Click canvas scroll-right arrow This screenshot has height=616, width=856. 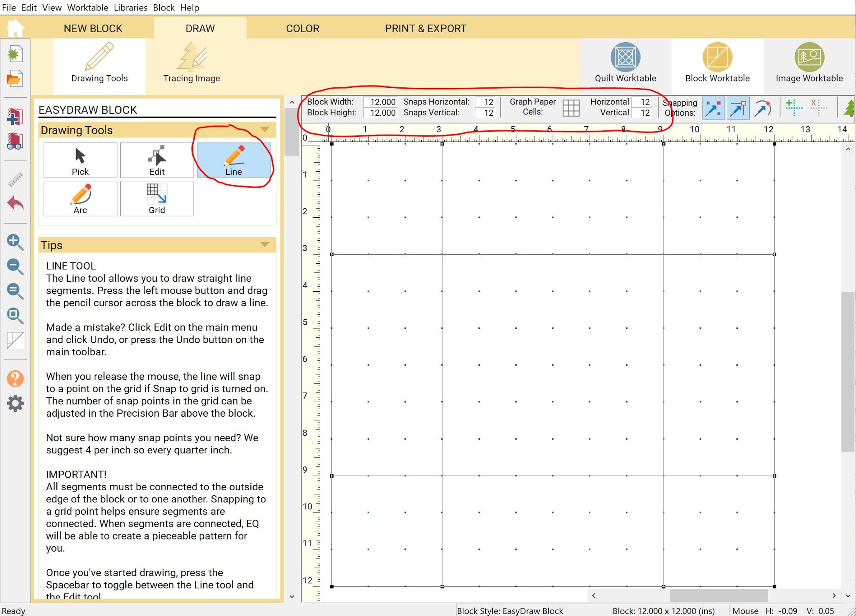(834, 595)
